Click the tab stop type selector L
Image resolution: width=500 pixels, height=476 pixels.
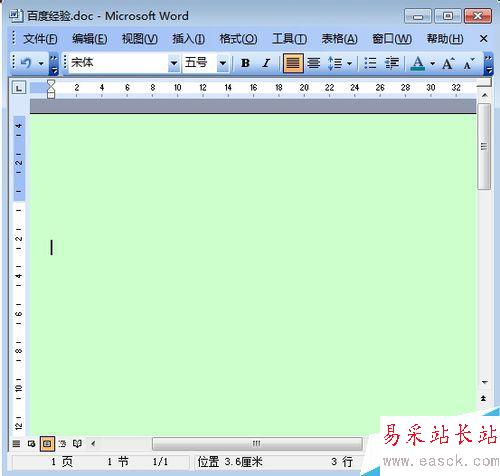(19, 88)
